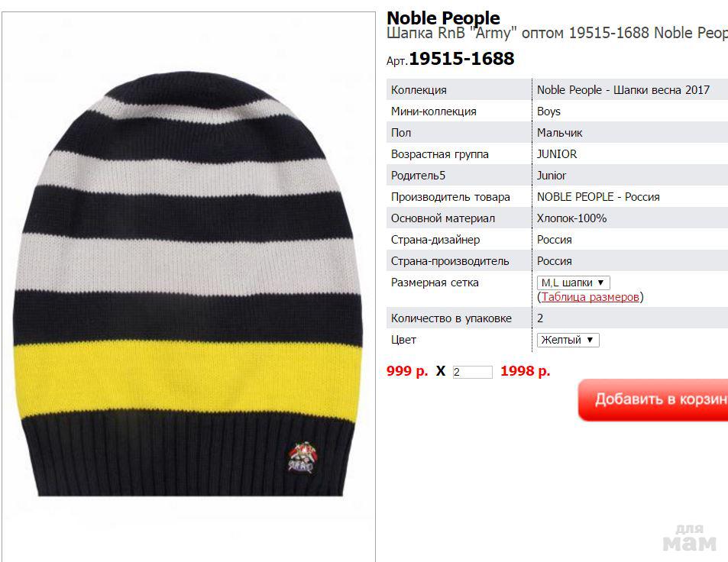This screenshot has width=728, height=562.
Task: Select the Коллекция row value text
Action: pos(623,89)
